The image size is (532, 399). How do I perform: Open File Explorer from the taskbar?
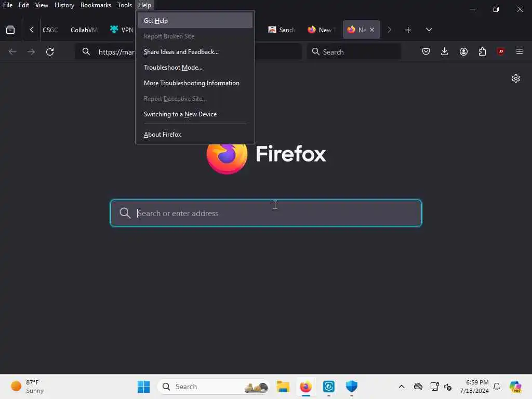283,387
